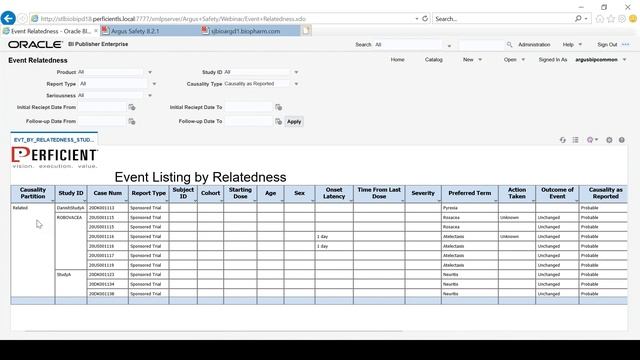The width and height of the screenshot is (640, 360).
Task: Click the Initial Receipt Date From field
Action: pos(102,107)
